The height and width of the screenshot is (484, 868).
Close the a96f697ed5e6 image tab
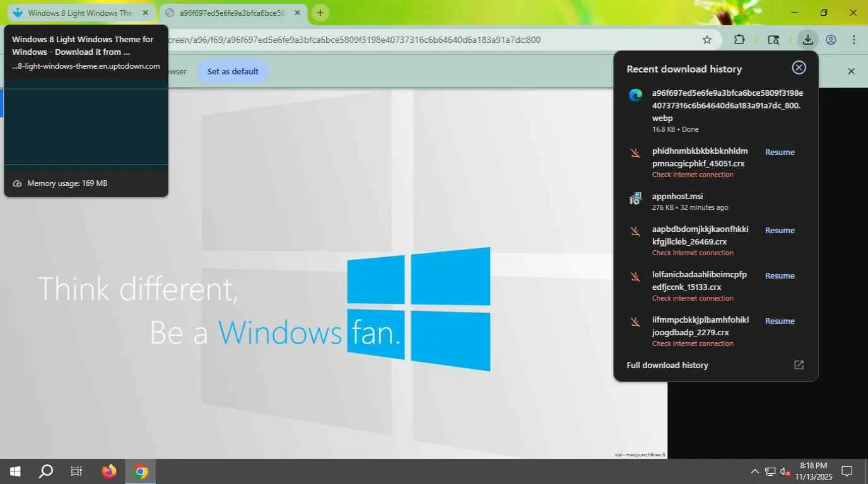click(298, 13)
